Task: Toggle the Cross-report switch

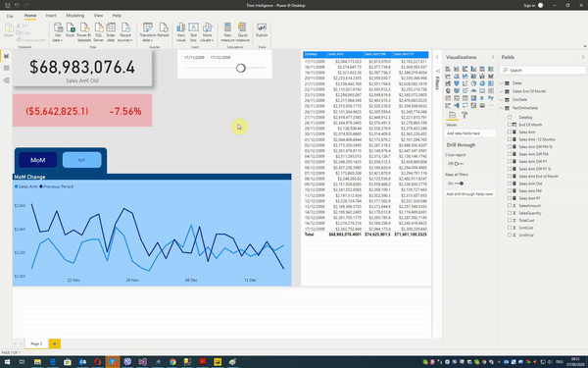Action: click(459, 164)
